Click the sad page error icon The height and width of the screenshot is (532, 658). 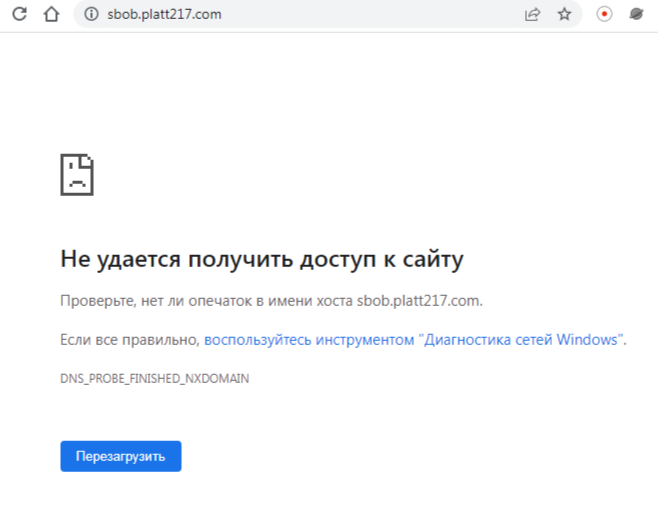(x=77, y=175)
